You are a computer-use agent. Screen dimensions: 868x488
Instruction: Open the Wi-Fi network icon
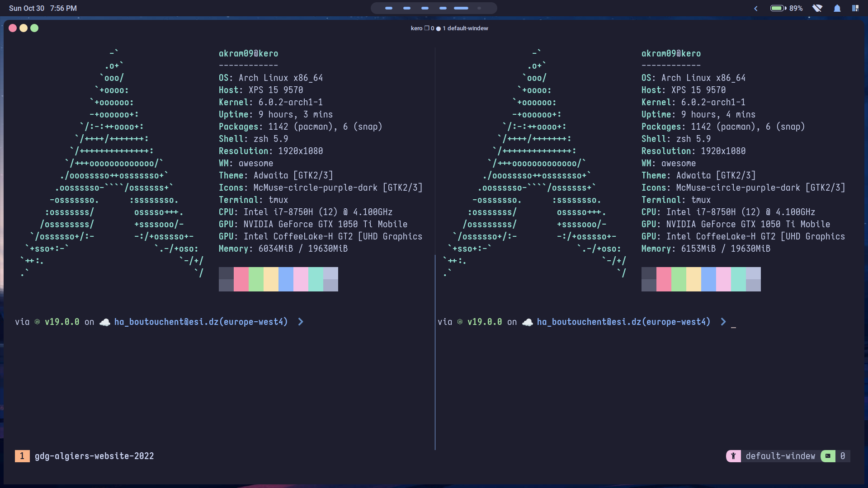817,8
